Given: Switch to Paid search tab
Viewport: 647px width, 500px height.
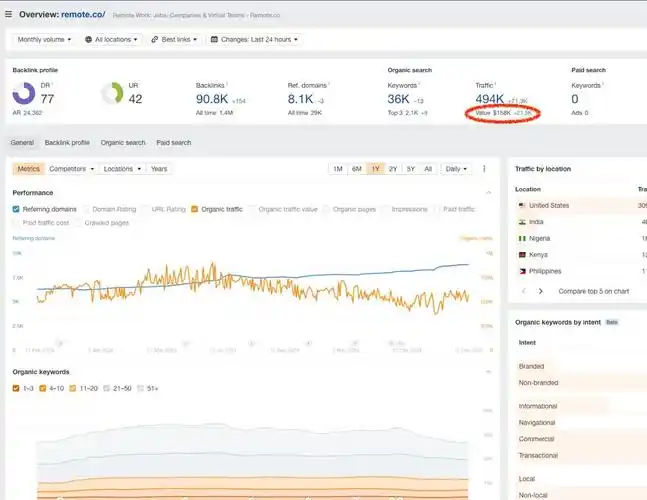Looking at the screenshot, I should (174, 142).
